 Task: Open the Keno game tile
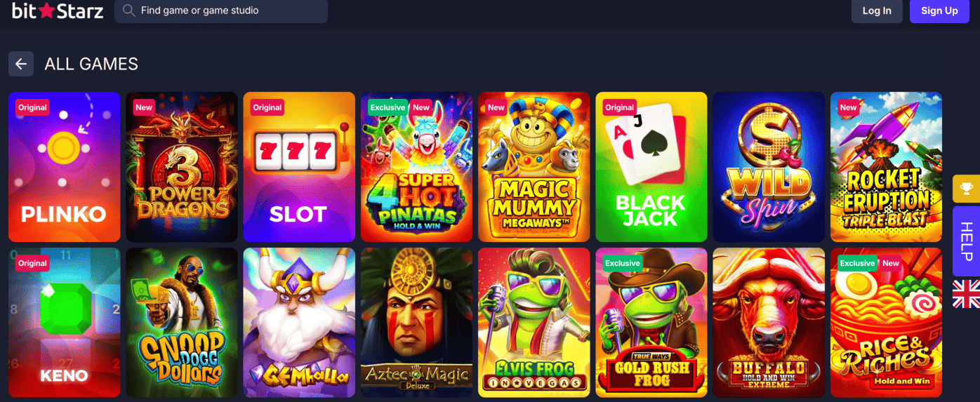tap(64, 323)
